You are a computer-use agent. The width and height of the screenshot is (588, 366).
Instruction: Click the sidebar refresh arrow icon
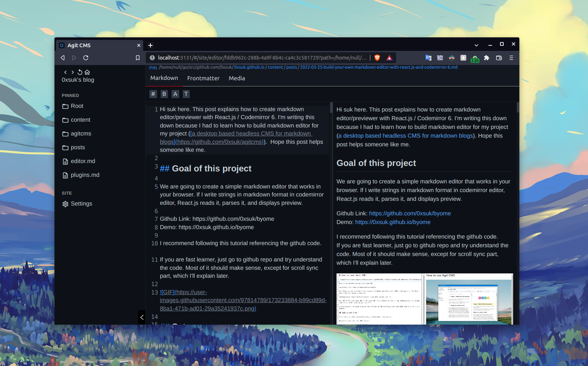pyautogui.click(x=80, y=72)
